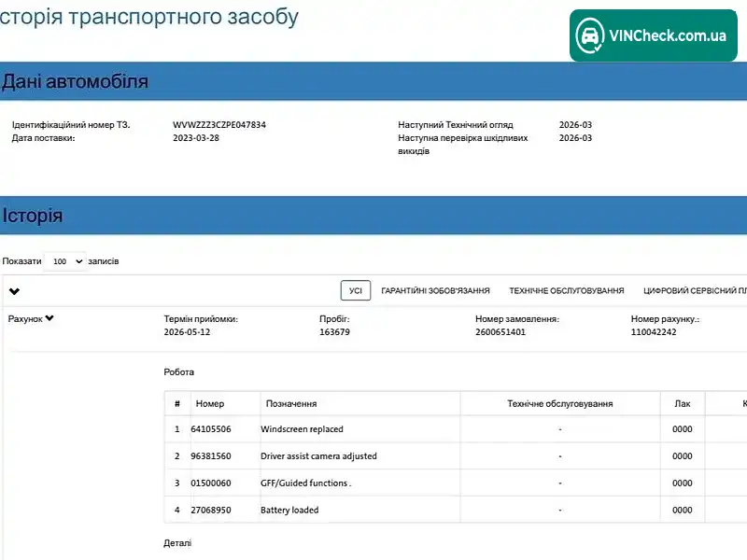Click the Windscreen replaced row
The height and width of the screenshot is (560, 747).
point(456,429)
